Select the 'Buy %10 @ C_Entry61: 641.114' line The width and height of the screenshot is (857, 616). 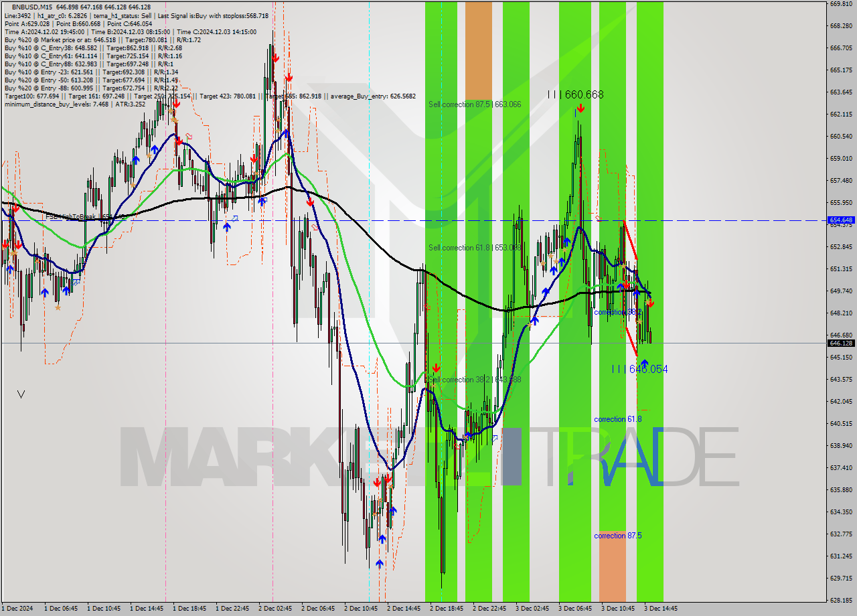point(92,56)
